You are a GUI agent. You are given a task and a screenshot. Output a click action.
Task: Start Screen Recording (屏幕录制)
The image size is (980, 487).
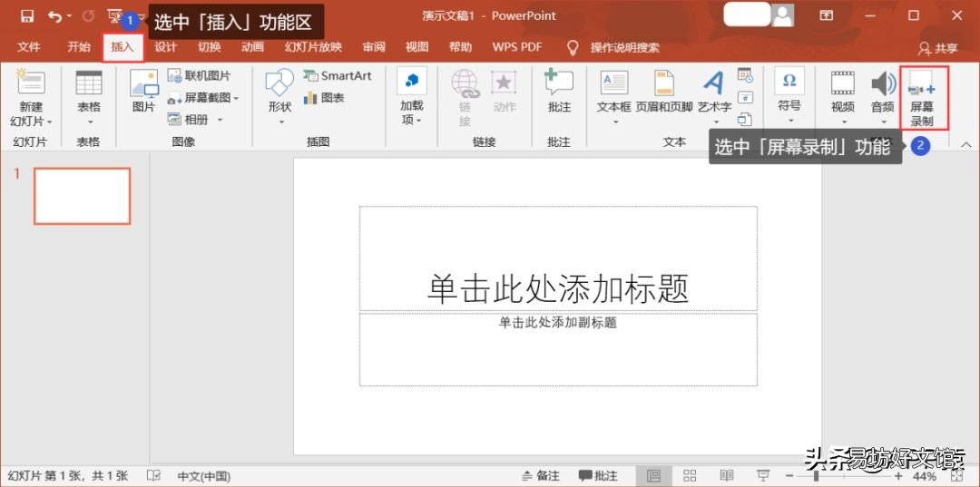pyautogui.click(x=925, y=98)
